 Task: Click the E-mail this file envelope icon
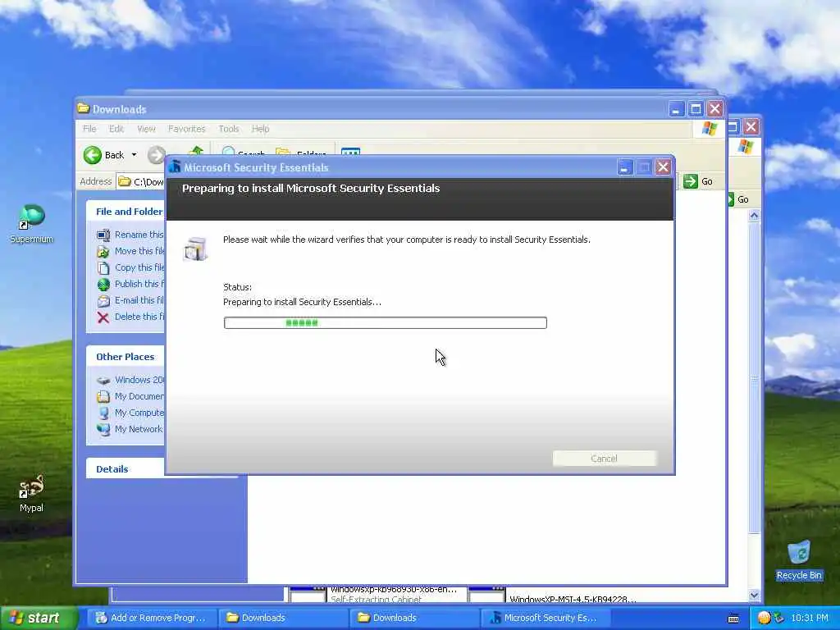(x=103, y=301)
